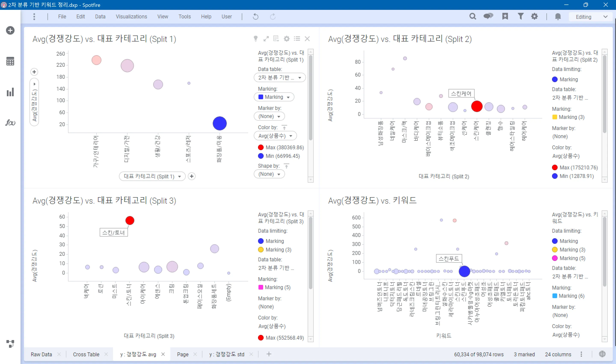Toggle the Split 1 details-on-demand icon
Image resolution: width=616 pixels, height=364 pixels.
click(276, 39)
